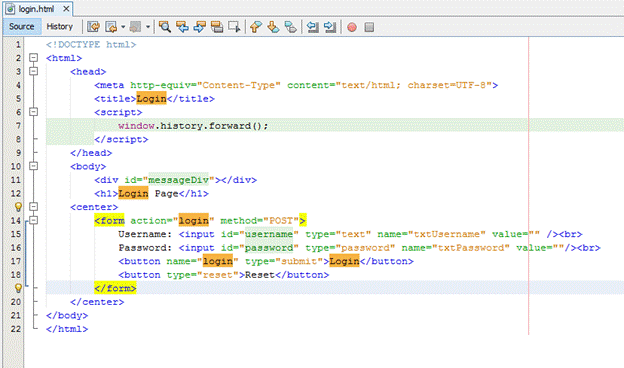
Task: Click the closing html tag on line 22
Action: (x=67, y=329)
